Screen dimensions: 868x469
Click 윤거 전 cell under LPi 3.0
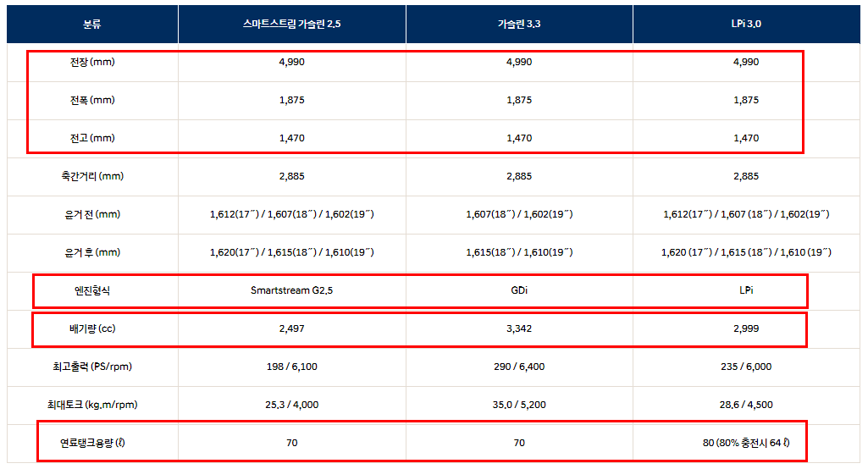(746, 214)
